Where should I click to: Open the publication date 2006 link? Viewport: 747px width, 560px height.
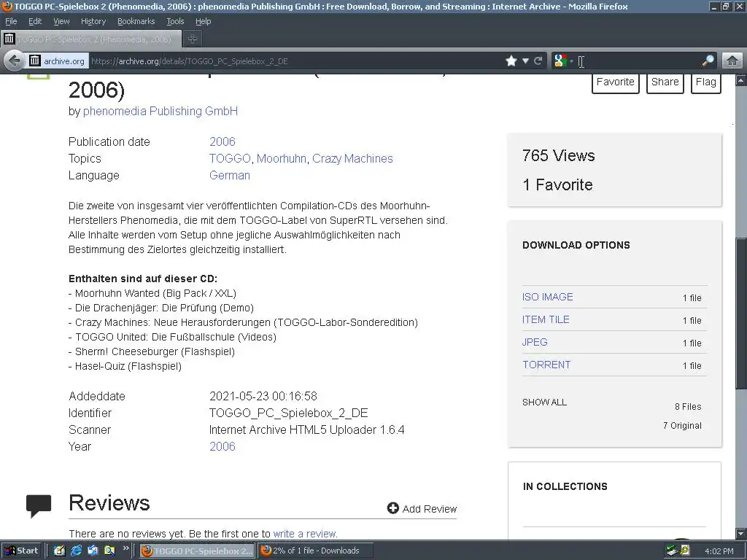pyautogui.click(x=222, y=141)
